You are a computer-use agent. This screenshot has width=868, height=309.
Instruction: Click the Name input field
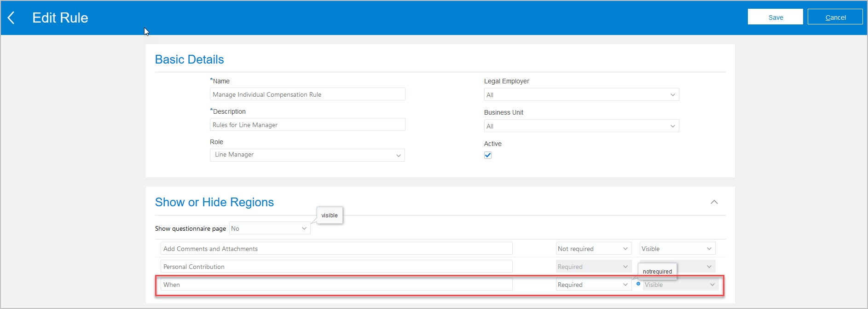307,94
